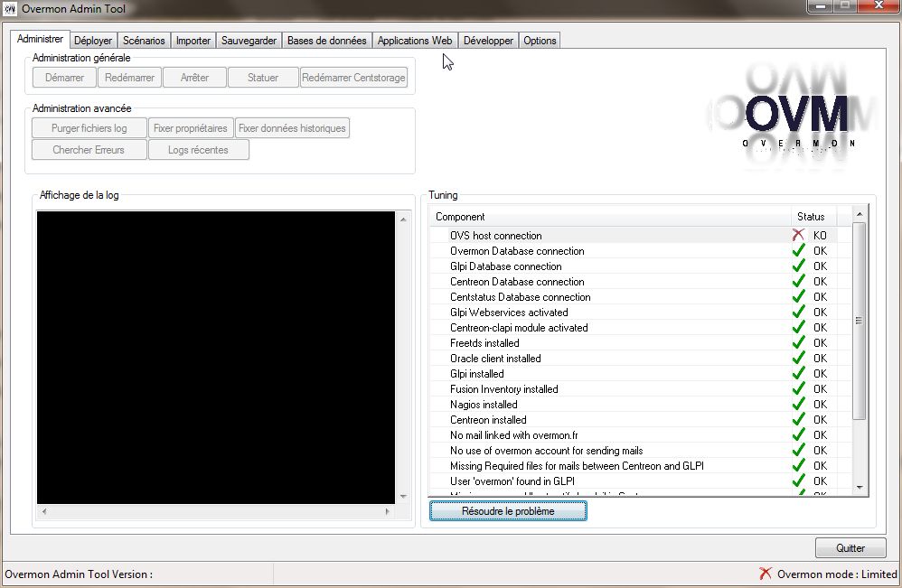This screenshot has width=902, height=588.
Task: Click Tuning list scroll down arrow
Action: (x=860, y=488)
